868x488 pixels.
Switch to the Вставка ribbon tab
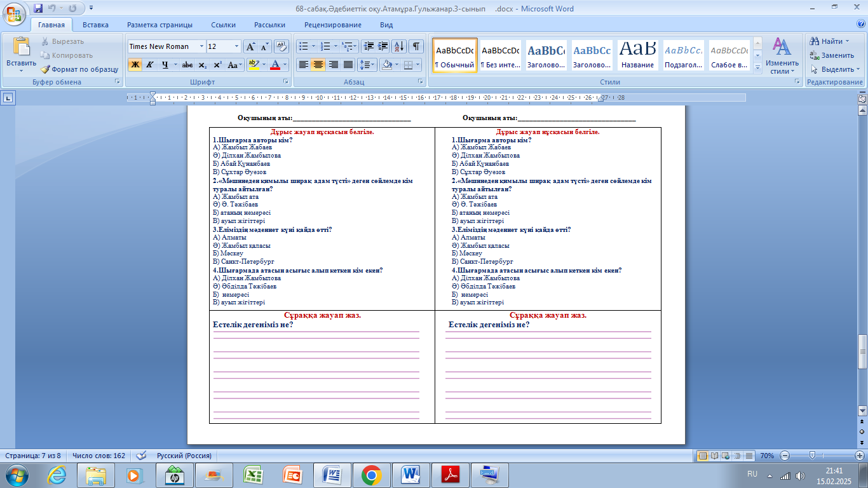click(x=95, y=25)
